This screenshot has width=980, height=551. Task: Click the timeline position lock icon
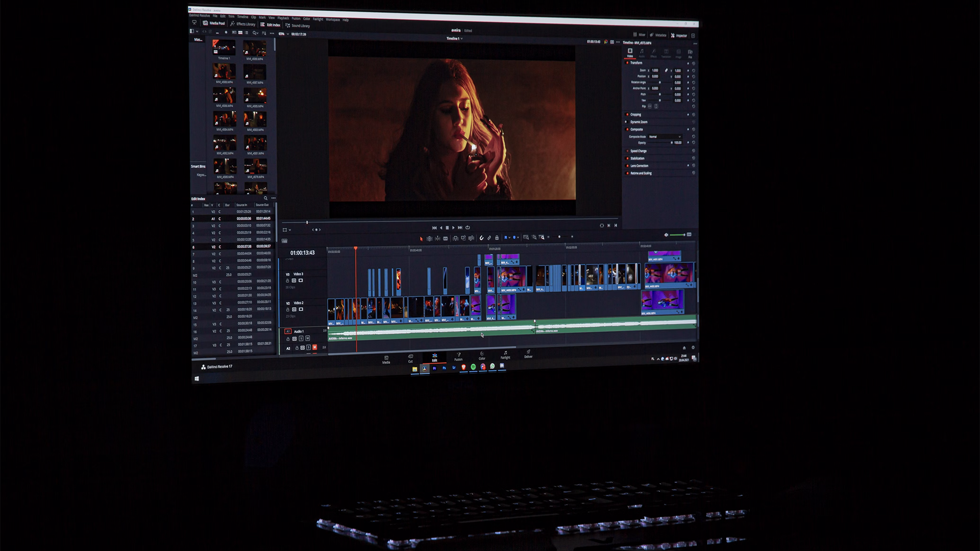point(497,238)
